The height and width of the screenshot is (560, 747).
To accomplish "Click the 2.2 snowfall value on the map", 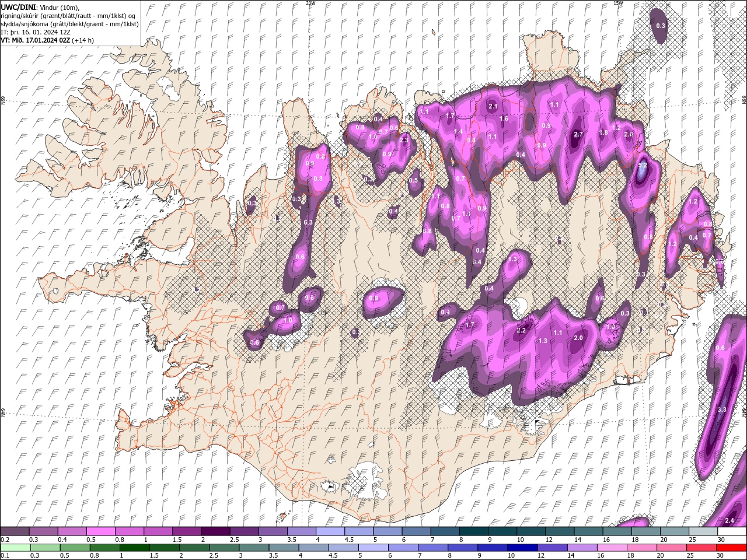I will (522, 330).
